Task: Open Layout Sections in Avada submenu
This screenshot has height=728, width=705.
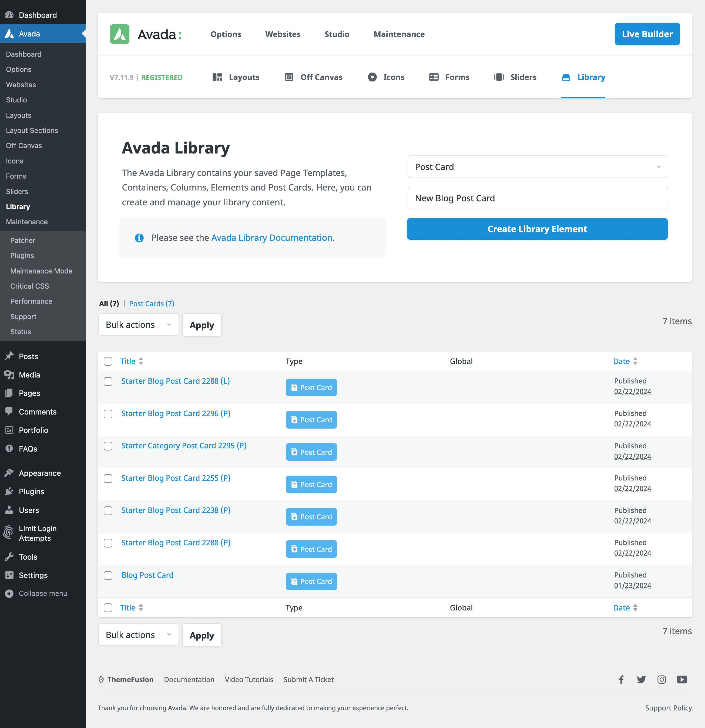Action: click(32, 130)
